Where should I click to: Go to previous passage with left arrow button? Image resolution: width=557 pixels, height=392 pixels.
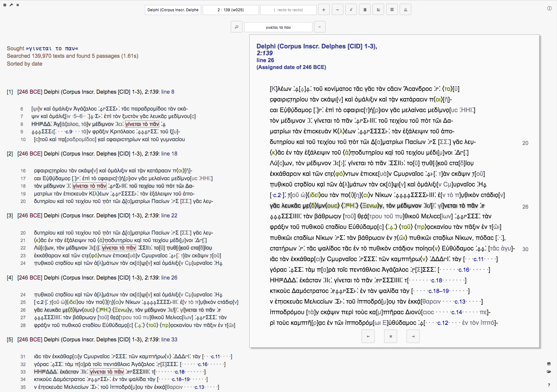pos(368,336)
